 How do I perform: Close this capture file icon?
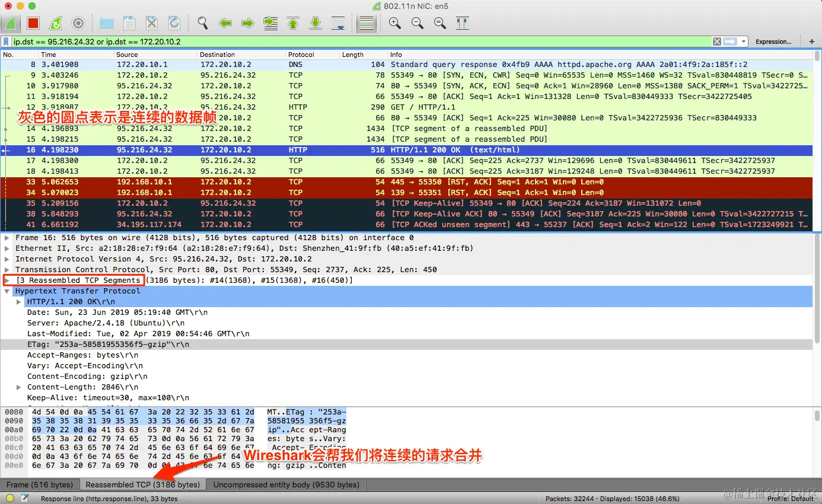click(x=152, y=23)
